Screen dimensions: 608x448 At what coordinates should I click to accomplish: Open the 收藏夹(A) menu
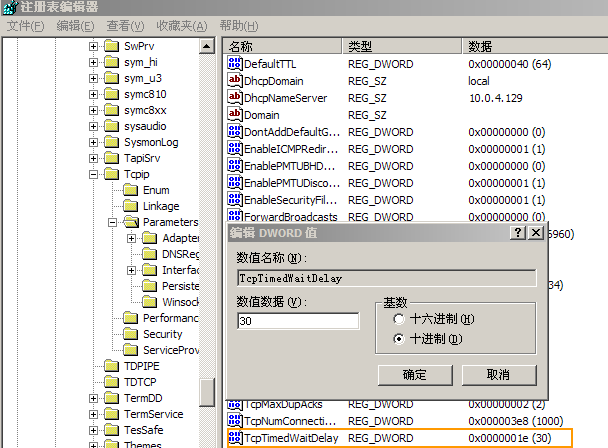pos(182,25)
